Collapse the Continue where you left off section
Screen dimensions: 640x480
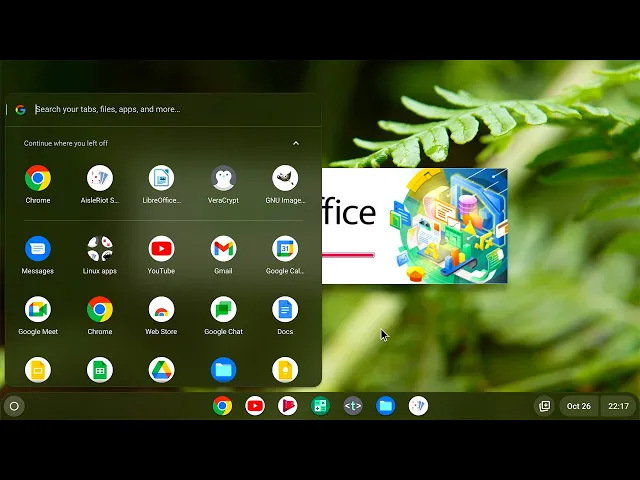296,143
